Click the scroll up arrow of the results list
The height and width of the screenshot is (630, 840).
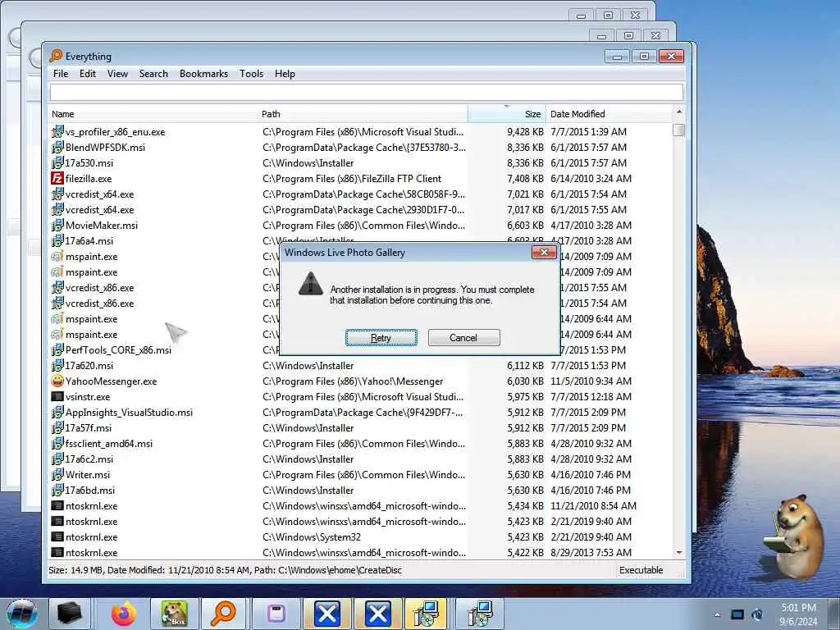(678, 112)
